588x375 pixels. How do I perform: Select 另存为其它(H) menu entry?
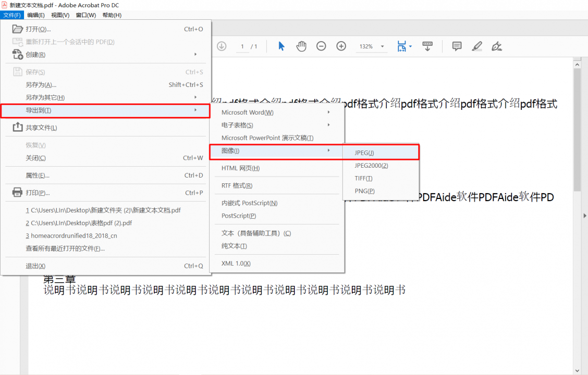coord(106,97)
